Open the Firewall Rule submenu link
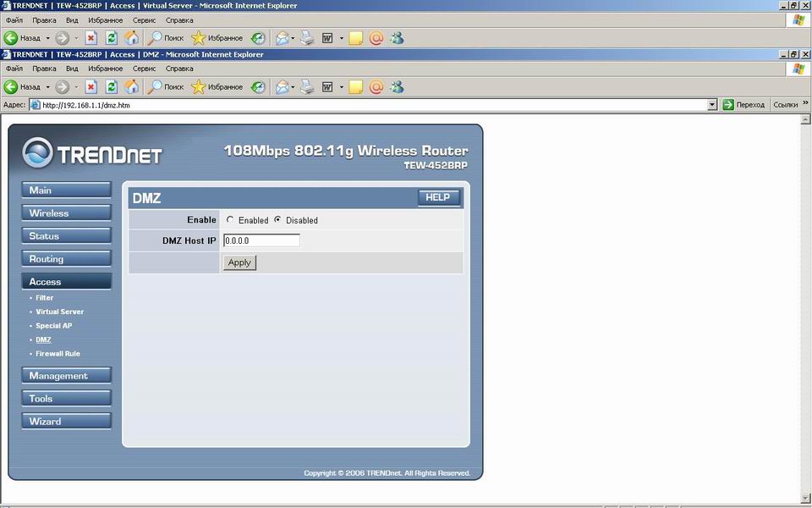 [58, 354]
